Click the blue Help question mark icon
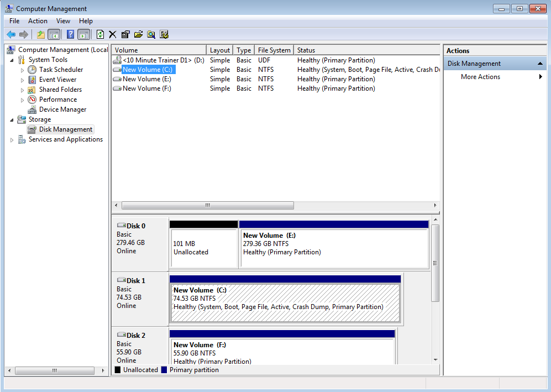The height and width of the screenshot is (392, 551). pos(70,34)
